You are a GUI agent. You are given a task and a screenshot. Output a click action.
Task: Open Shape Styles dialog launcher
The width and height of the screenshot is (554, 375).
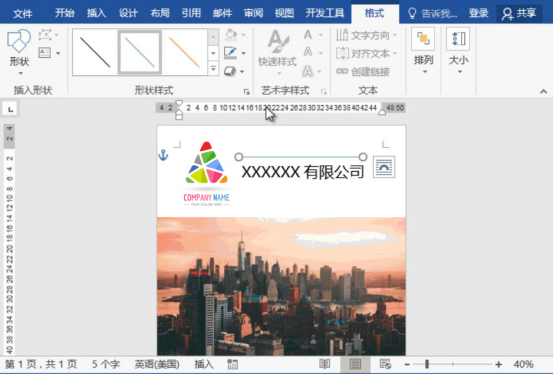click(x=247, y=92)
